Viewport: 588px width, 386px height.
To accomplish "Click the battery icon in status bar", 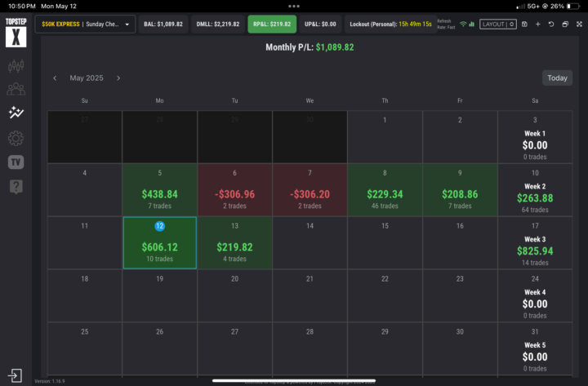I will point(573,6).
